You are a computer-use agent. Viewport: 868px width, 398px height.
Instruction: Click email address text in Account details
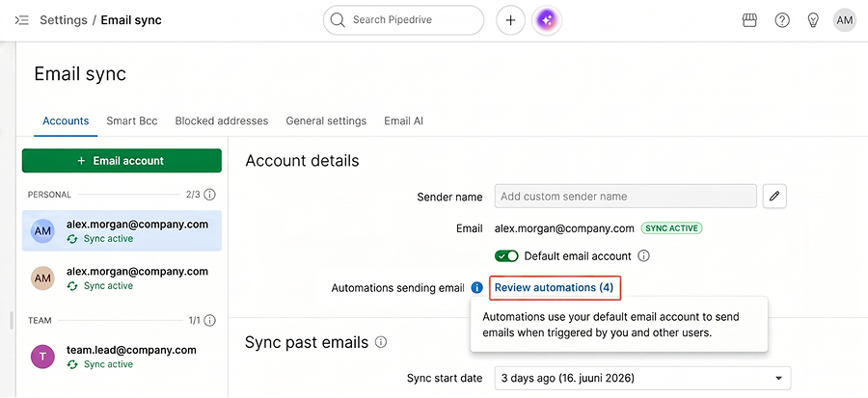pos(564,228)
